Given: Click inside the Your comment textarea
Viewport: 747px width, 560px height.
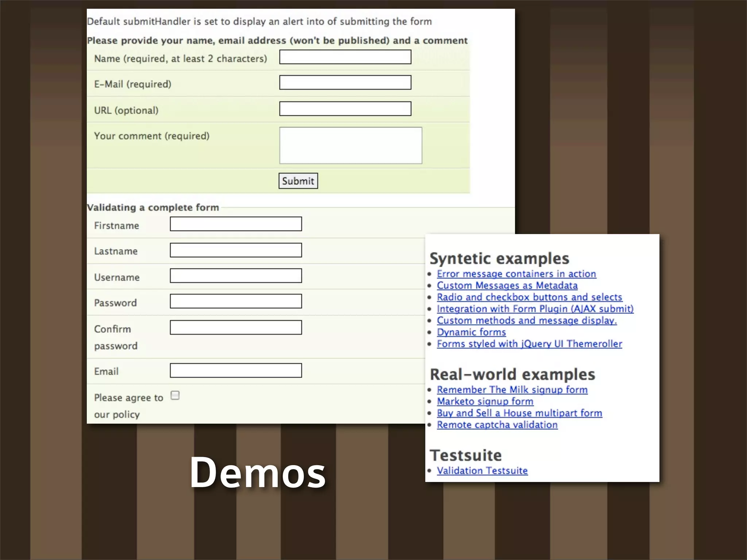Looking at the screenshot, I should click(351, 145).
